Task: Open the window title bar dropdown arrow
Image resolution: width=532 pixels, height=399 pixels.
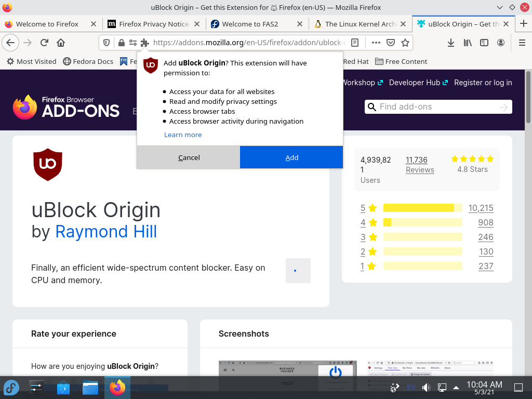Action: pos(499,7)
